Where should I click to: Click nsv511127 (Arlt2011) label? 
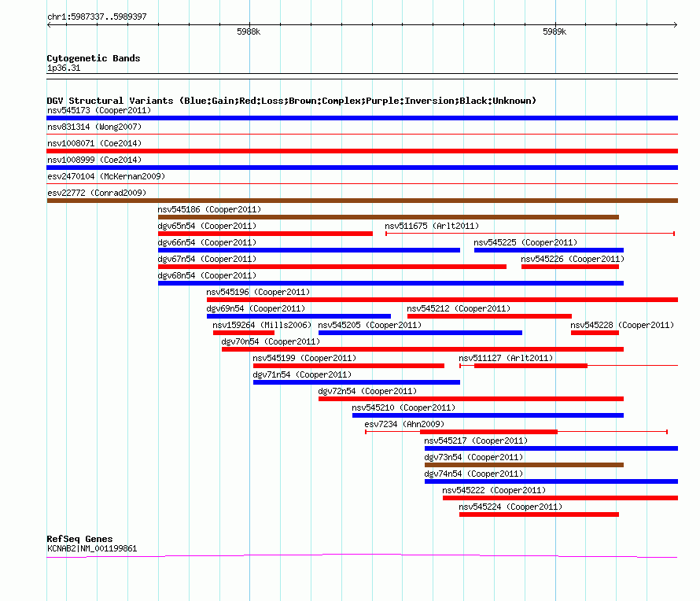pos(506,358)
